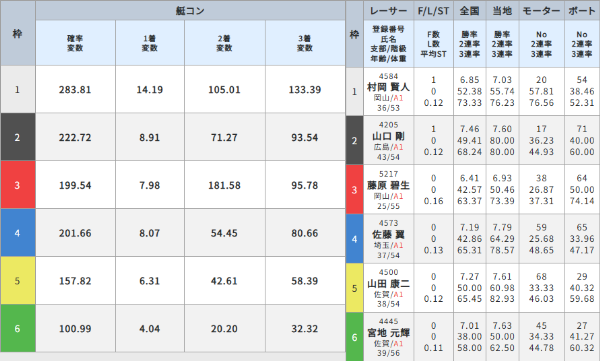Viewport: 600px width, 361px height.
Task: Click racer name 村岡 賢人
Action: pos(388,87)
